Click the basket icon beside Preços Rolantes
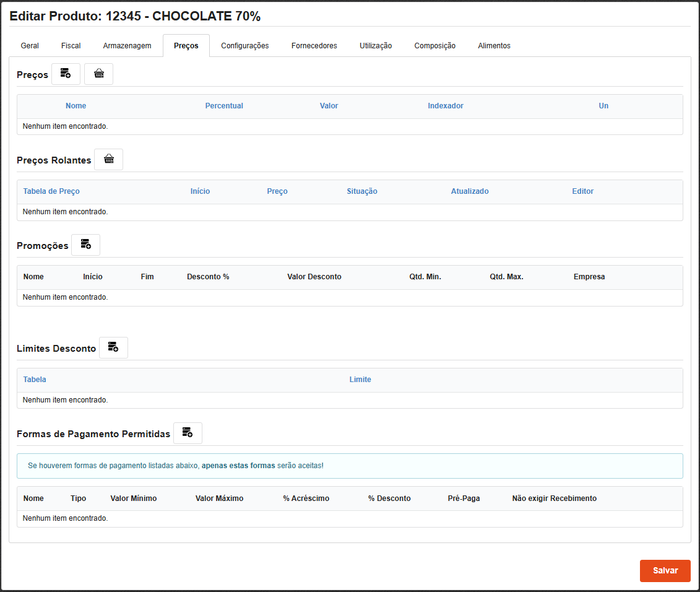700x592 pixels. [108, 160]
